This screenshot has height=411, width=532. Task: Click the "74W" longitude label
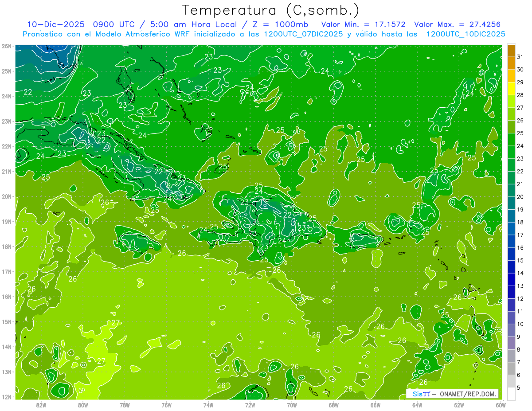[x=208, y=405]
